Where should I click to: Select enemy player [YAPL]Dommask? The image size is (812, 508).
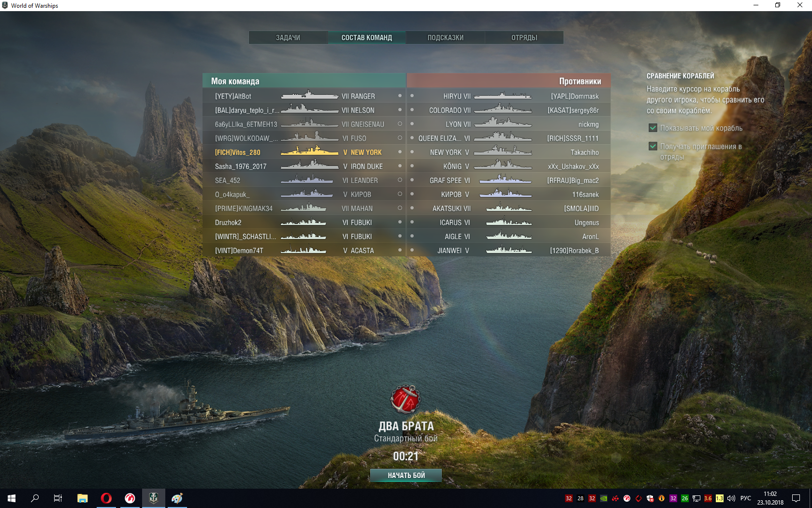point(575,96)
